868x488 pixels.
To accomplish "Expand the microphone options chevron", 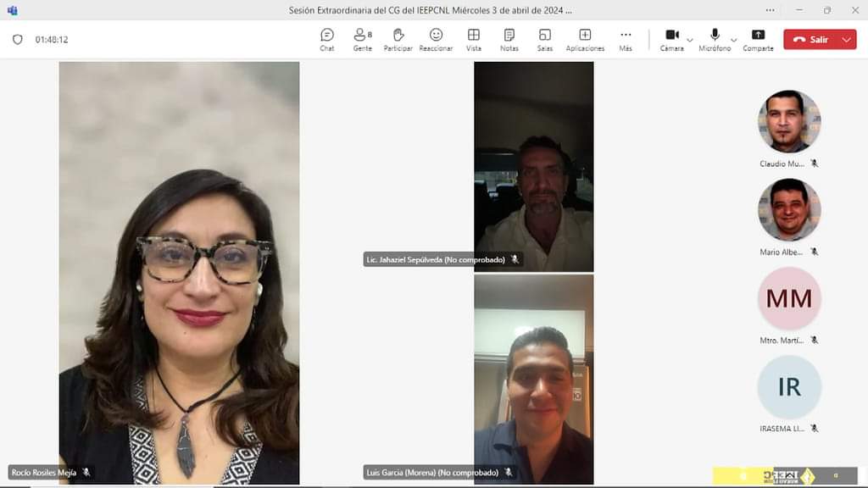I will pyautogui.click(x=734, y=40).
